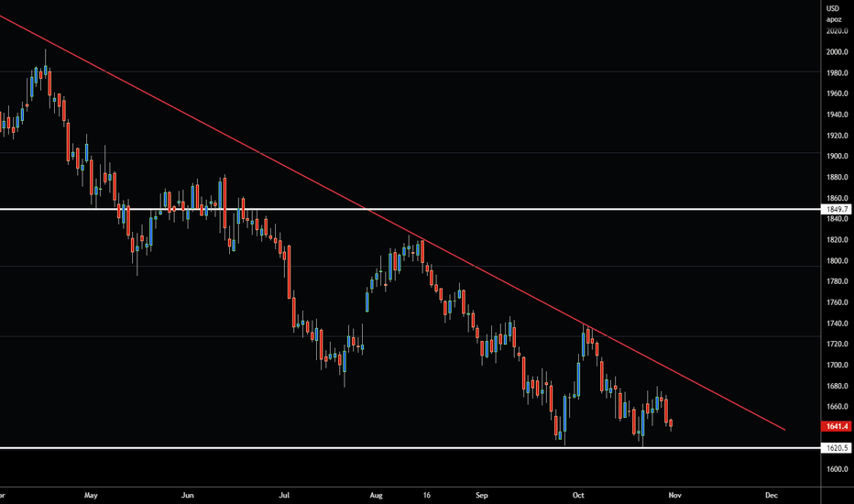
Task: Click the 1820.0 price axis label
Action: (x=838, y=240)
